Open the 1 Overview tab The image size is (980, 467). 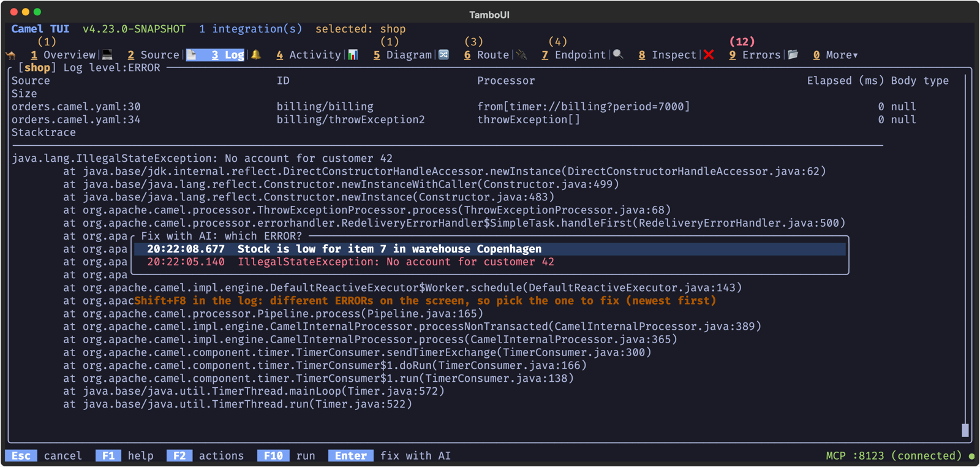[x=63, y=55]
